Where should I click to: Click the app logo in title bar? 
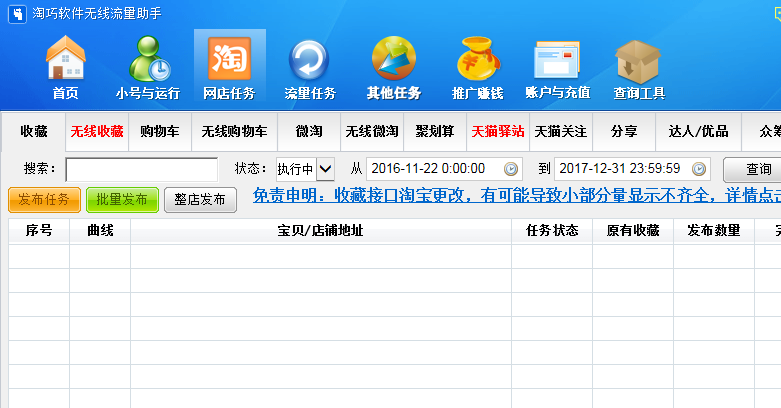pos(17,13)
